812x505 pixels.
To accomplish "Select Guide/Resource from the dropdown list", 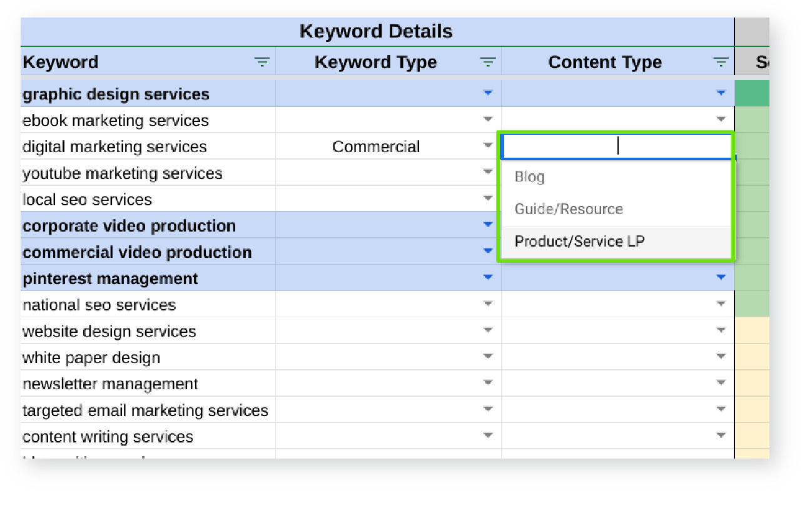I will [x=568, y=209].
